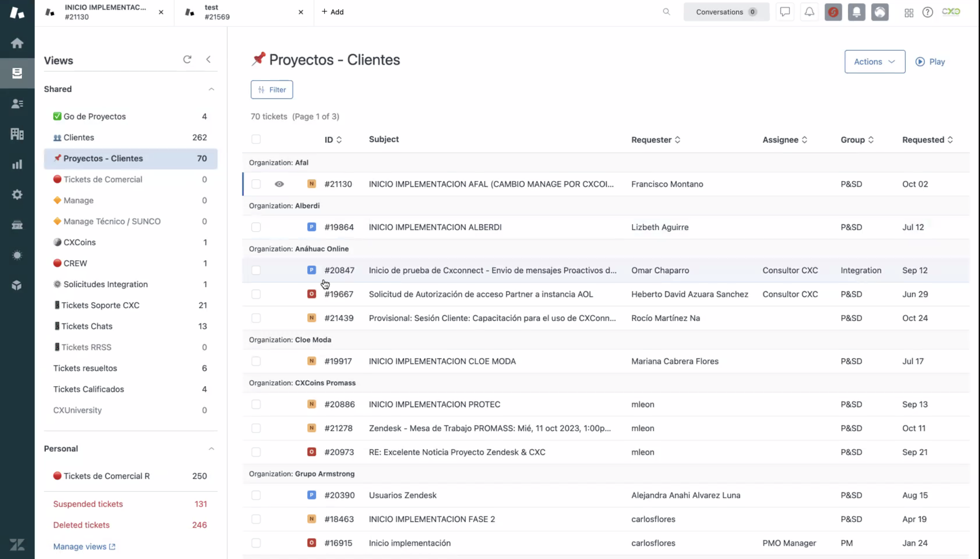Select the CXCoins view

tap(130, 242)
